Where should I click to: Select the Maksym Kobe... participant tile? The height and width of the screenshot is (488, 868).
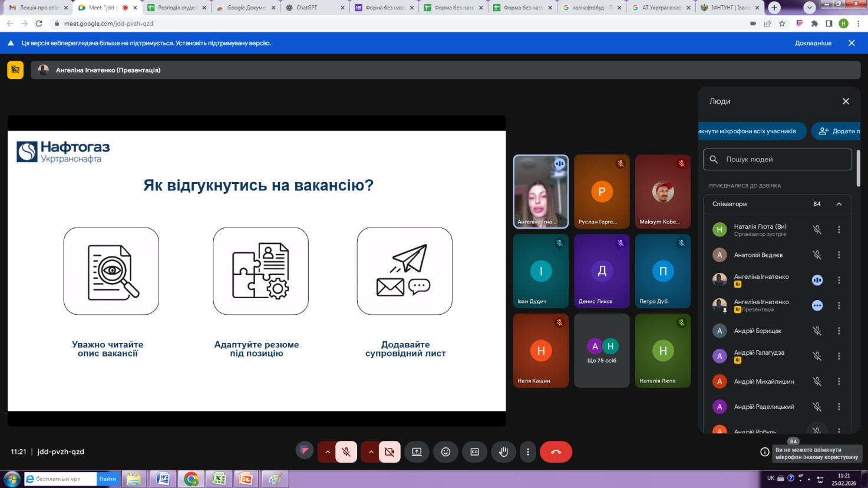663,191
